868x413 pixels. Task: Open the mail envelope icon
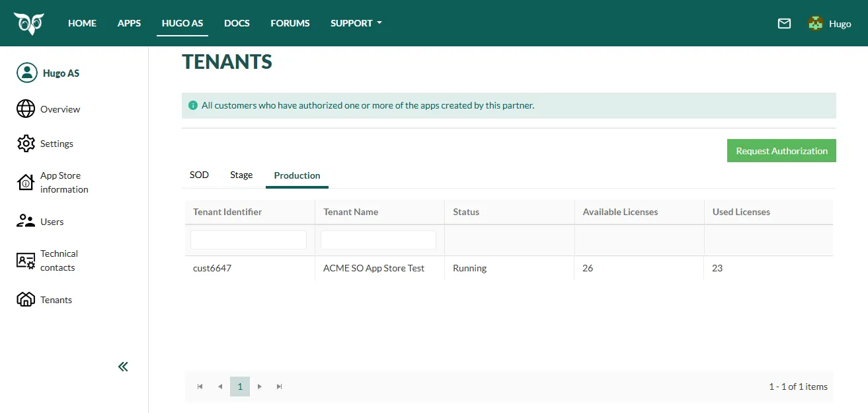784,24
